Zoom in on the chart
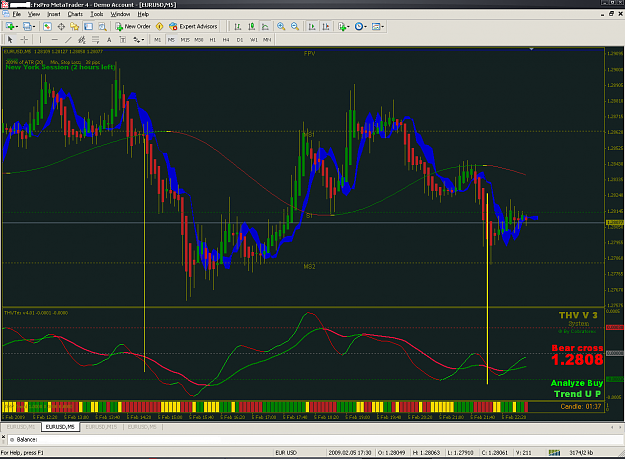The image size is (625, 459). (281, 26)
